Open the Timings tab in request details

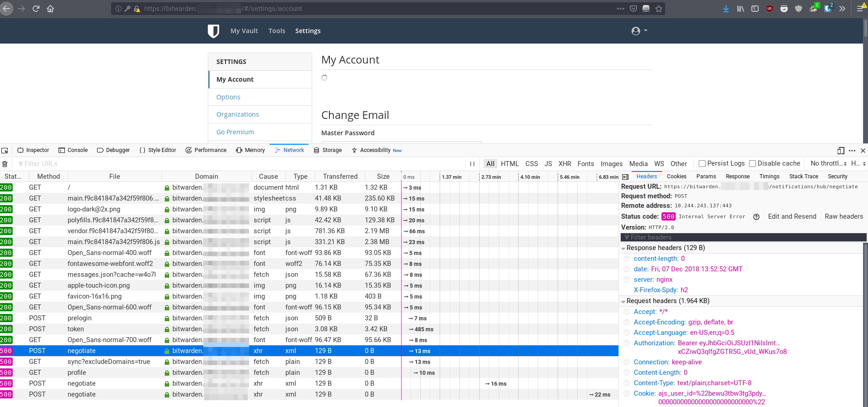pyautogui.click(x=770, y=177)
